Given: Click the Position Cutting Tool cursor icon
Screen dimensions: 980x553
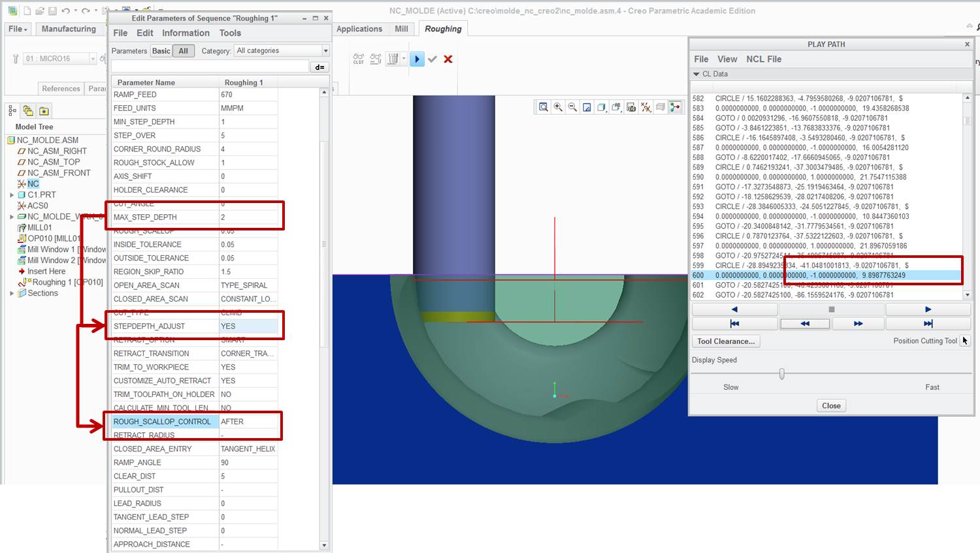Looking at the screenshot, I should click(x=965, y=341).
